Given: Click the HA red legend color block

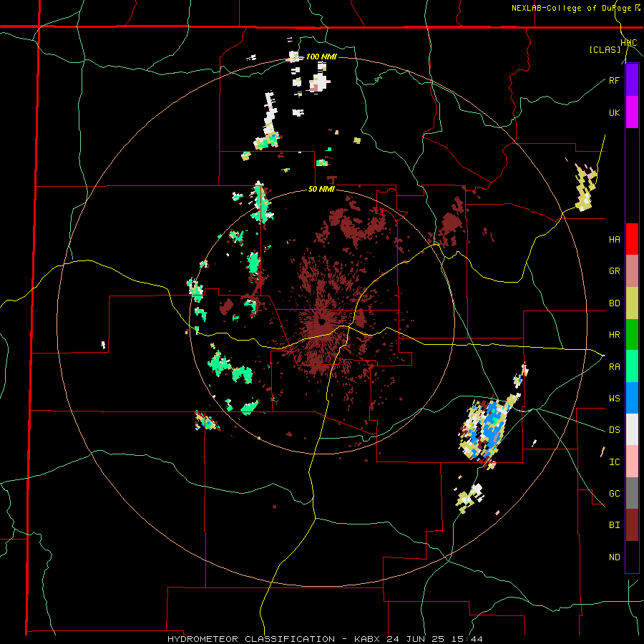Looking at the screenshot, I should (x=632, y=239).
